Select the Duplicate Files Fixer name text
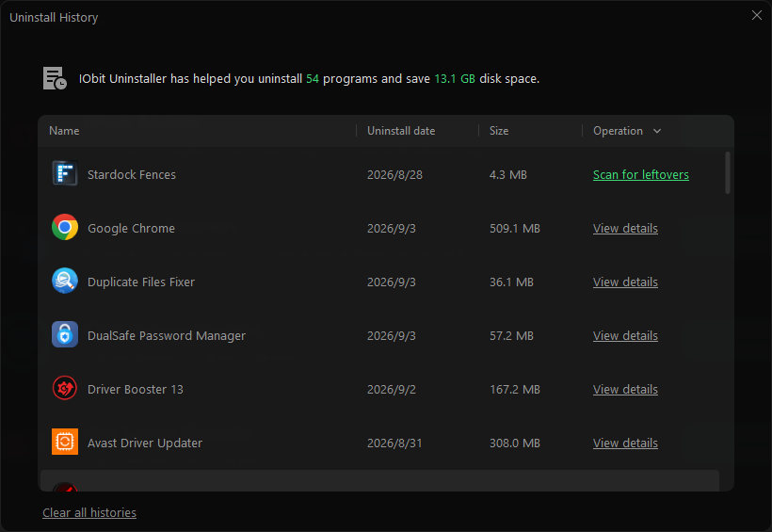The width and height of the screenshot is (772, 532). coord(141,282)
